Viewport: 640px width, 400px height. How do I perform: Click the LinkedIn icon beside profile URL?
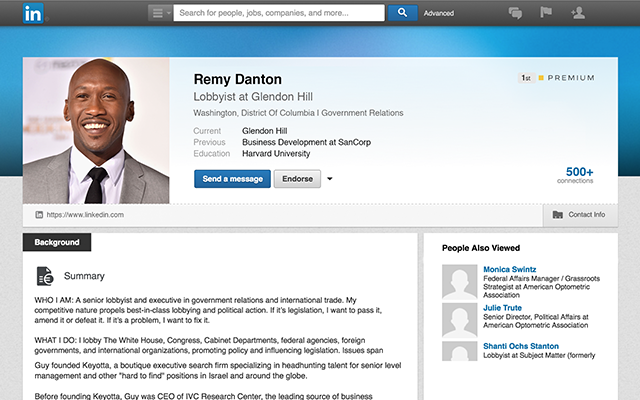[x=39, y=215]
